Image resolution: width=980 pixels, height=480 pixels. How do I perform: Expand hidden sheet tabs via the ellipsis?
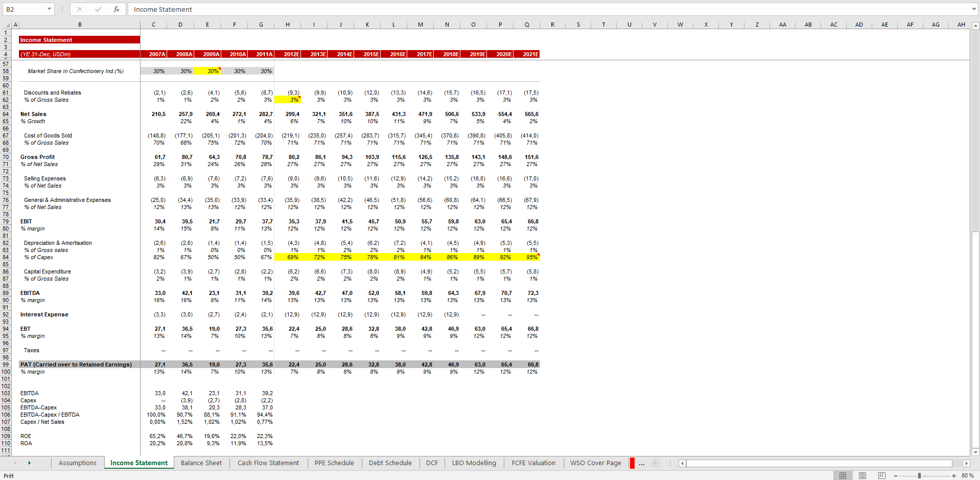point(642,463)
